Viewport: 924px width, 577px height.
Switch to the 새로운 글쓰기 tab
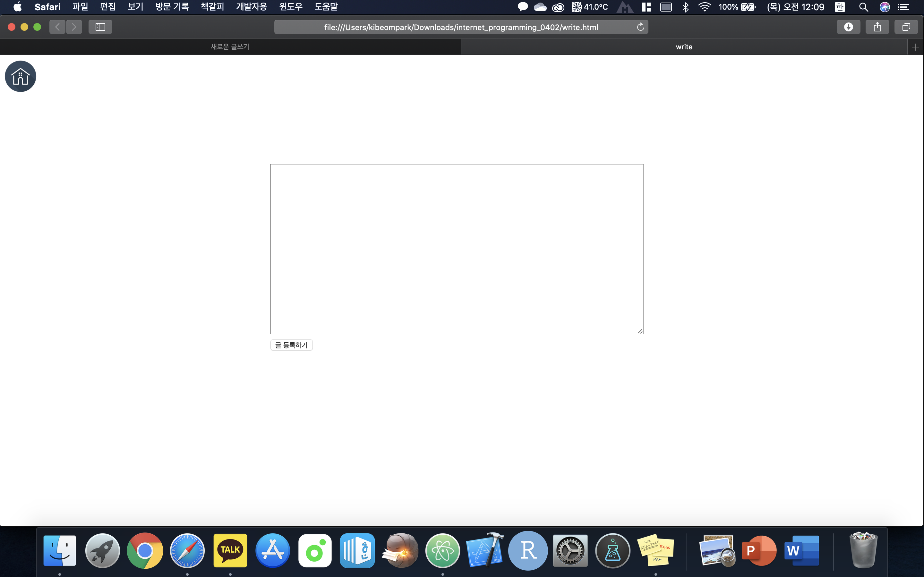point(230,47)
